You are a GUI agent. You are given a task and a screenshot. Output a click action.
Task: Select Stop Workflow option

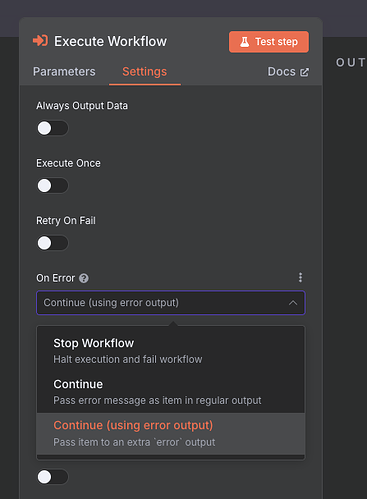tap(171, 351)
